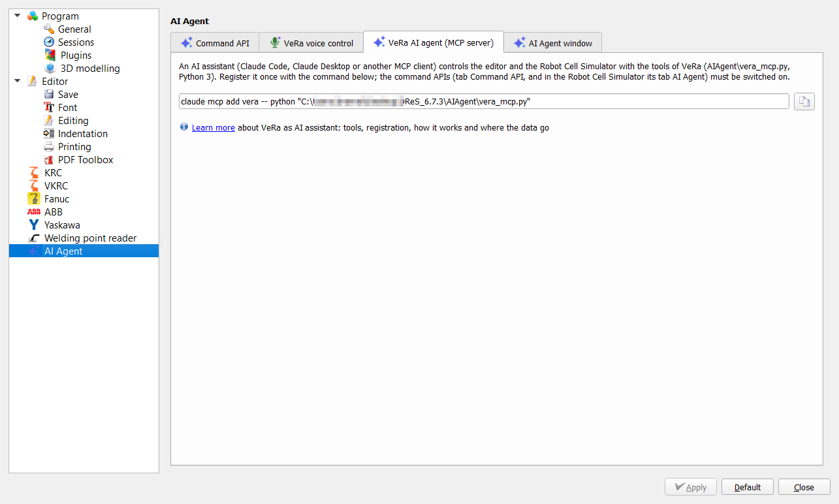The height and width of the screenshot is (504, 839).
Task: Select the Editing pencil icon
Action: click(x=49, y=120)
